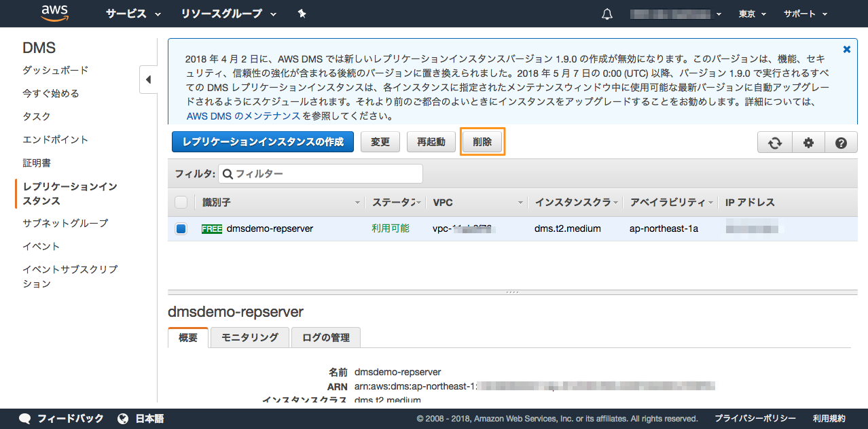Image resolution: width=868 pixels, height=429 pixels.
Task: Open 利用規約 footer link
Action: coord(829,418)
